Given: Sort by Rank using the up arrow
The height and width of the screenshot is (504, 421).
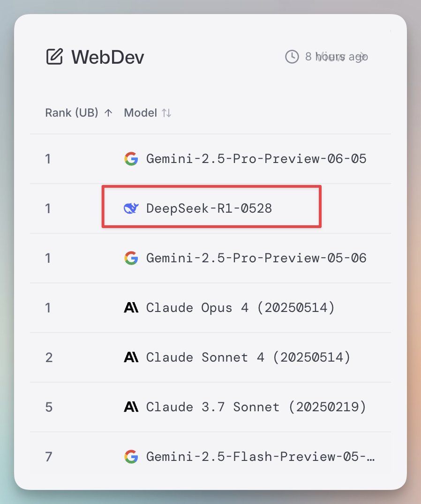Looking at the screenshot, I should click(108, 113).
